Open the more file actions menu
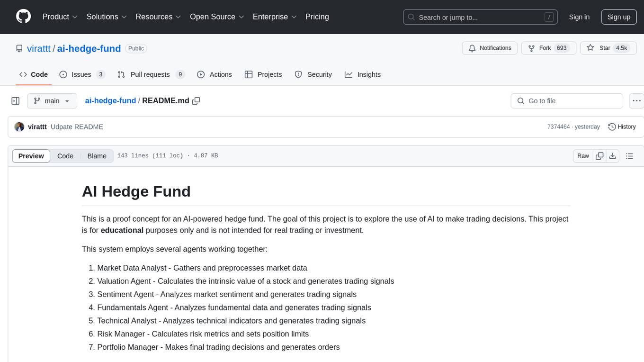This screenshot has height=362, width=644. click(x=636, y=101)
